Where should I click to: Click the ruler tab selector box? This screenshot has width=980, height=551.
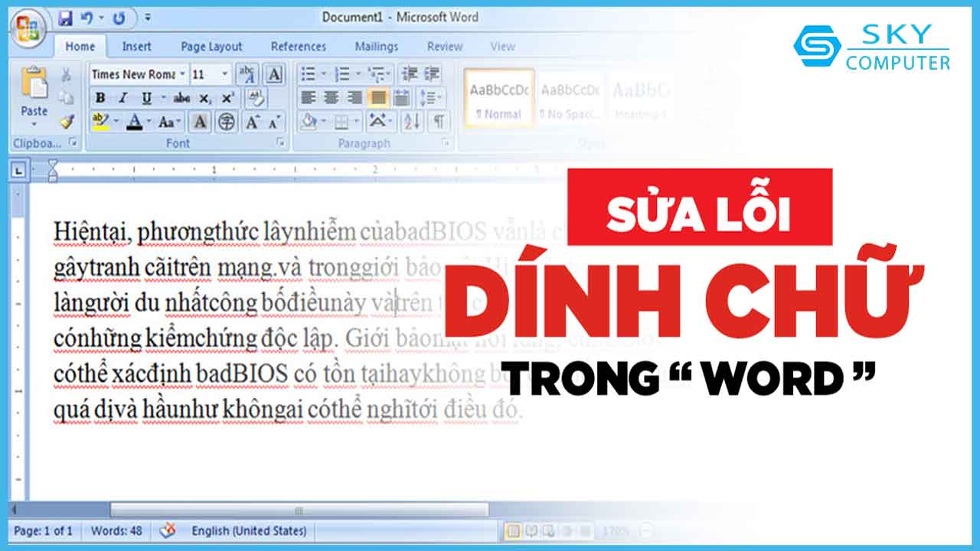[19, 170]
